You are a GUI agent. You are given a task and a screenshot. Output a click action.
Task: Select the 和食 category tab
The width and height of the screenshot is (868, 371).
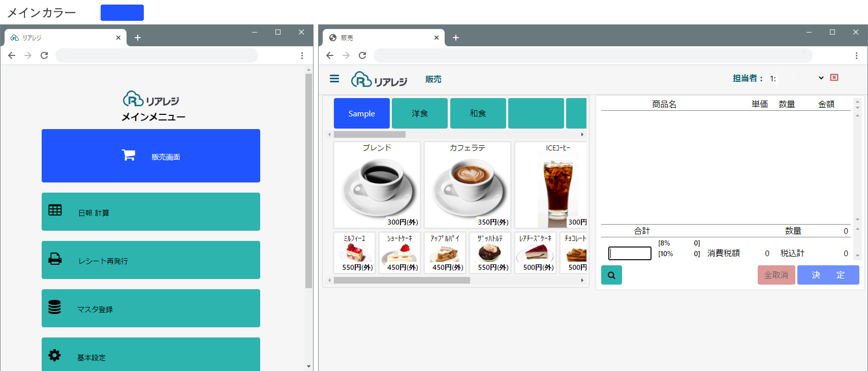(478, 113)
